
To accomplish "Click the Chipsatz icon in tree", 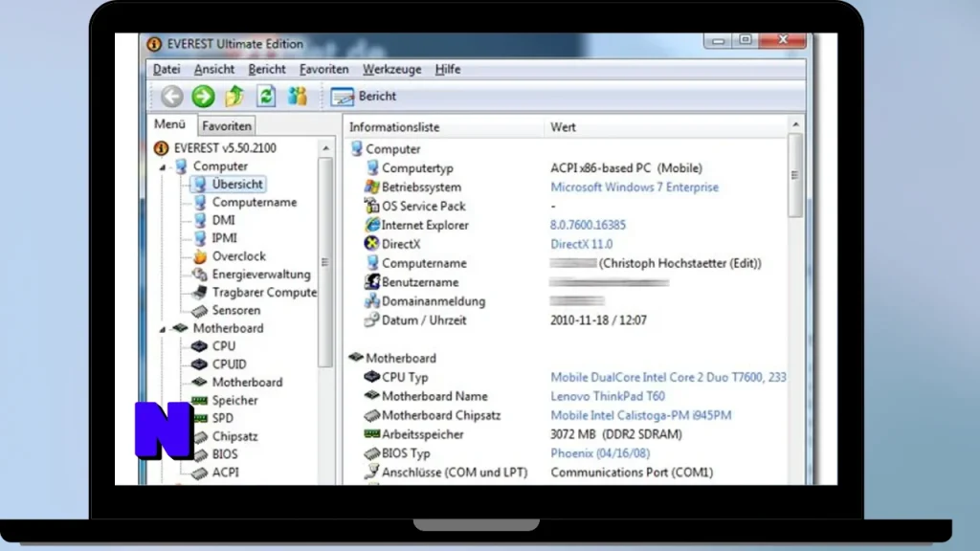I will (201, 436).
